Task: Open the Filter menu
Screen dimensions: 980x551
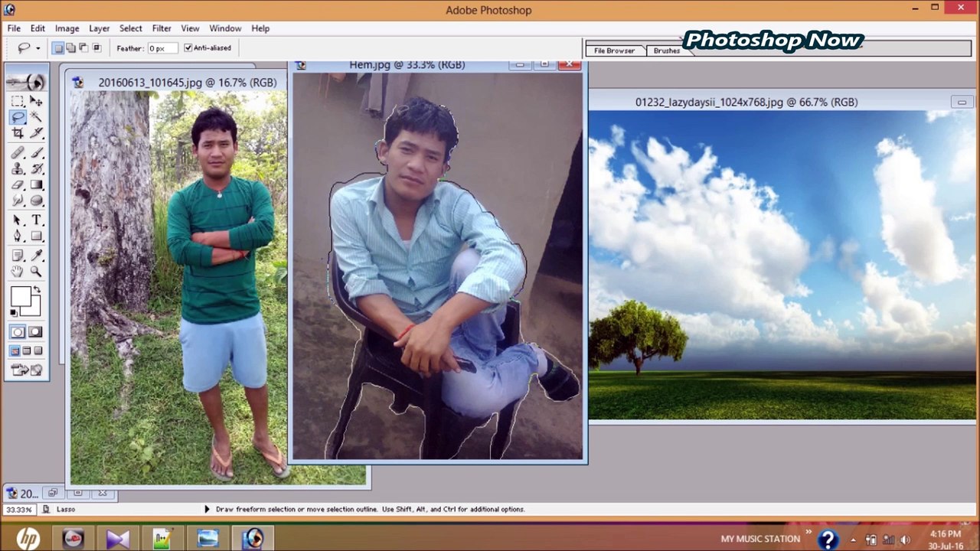Action: point(162,28)
